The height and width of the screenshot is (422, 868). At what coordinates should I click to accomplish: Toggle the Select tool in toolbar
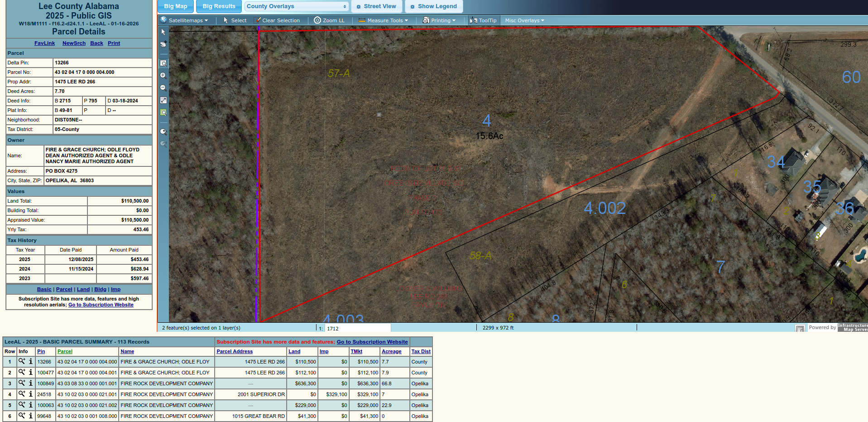pos(235,20)
